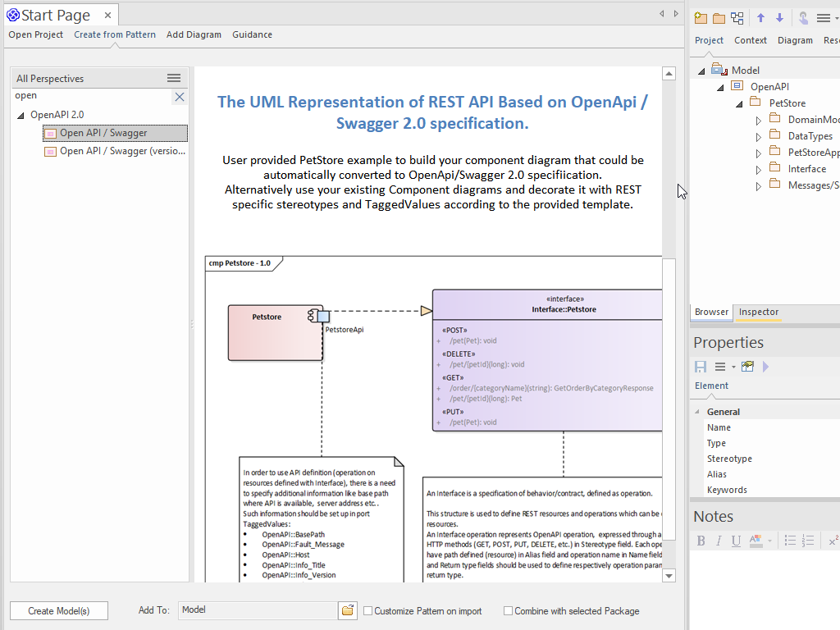Switch to Create from Pattern tab
The width and height of the screenshot is (840, 630).
pyautogui.click(x=115, y=34)
